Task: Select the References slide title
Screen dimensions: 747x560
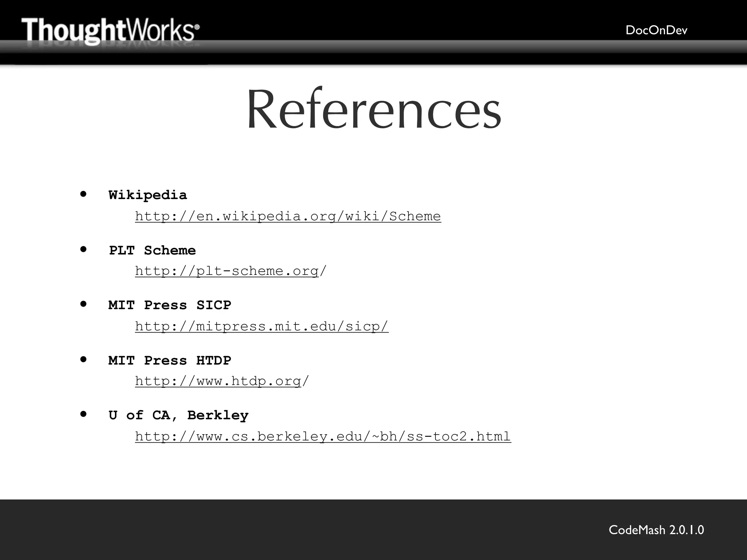Action: pyautogui.click(x=374, y=109)
